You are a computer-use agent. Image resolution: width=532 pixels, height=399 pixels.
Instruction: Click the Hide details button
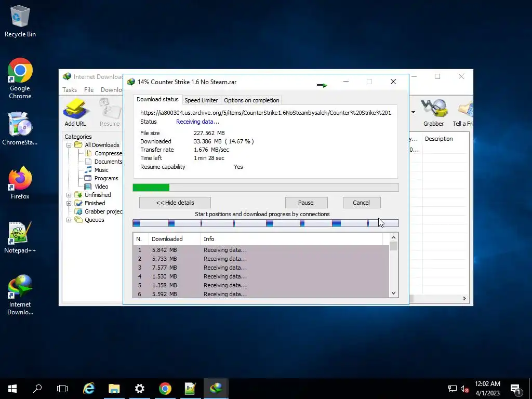175,203
